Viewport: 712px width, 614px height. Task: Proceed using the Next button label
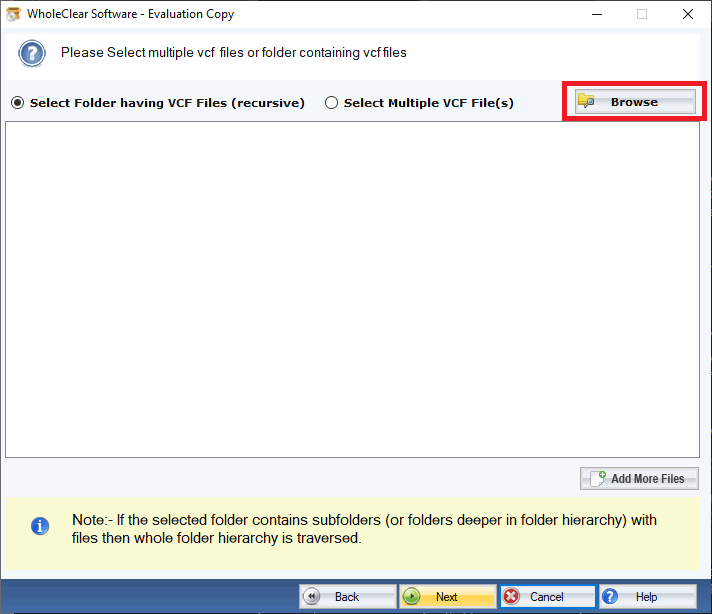[447, 597]
